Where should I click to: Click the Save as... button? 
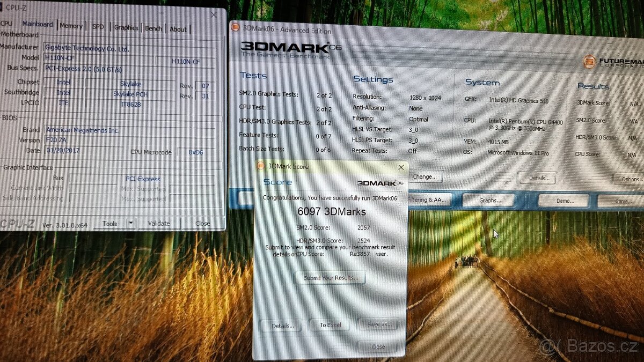pyautogui.click(x=377, y=324)
